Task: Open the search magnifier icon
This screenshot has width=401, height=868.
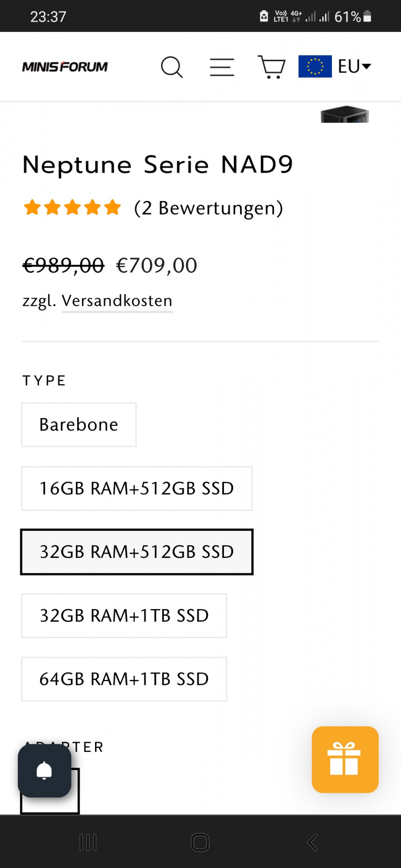Action: click(172, 67)
